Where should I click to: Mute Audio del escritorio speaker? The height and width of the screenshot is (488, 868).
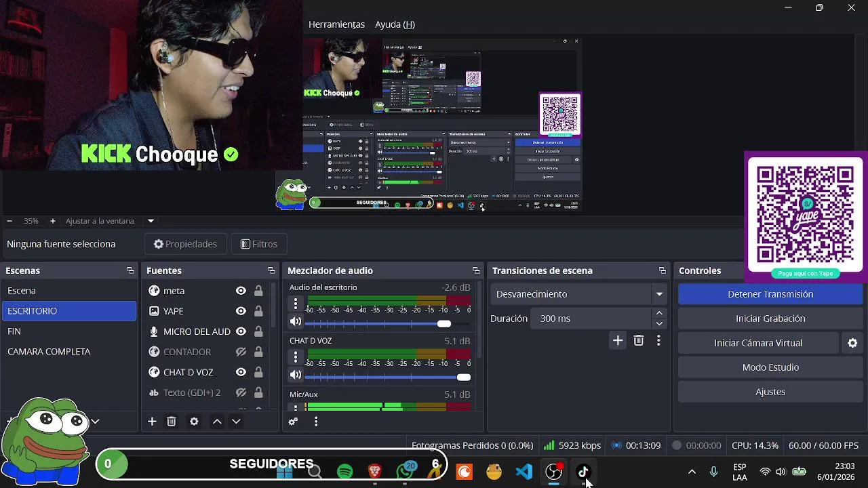(x=296, y=322)
